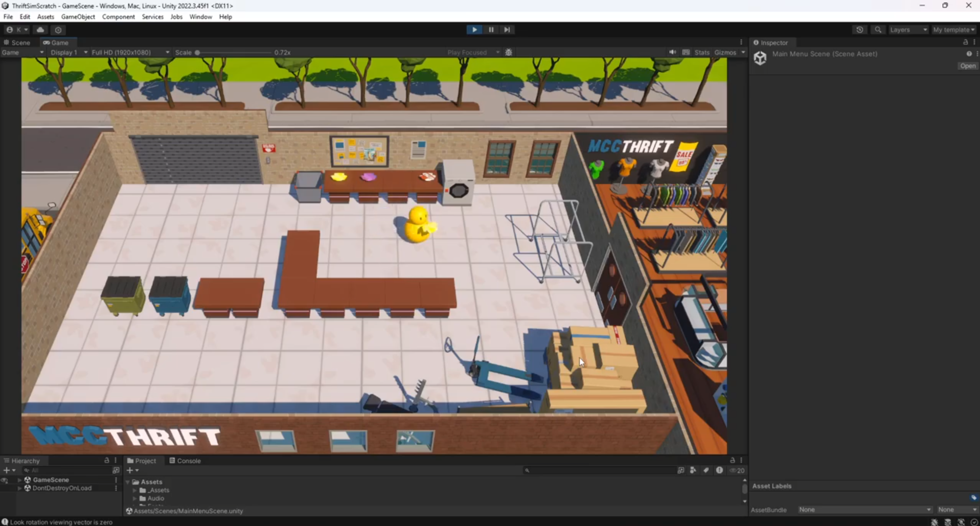Image resolution: width=980 pixels, height=526 pixels.
Task: Toggle shortcuts keyboard icon in Game view
Action: 686,52
